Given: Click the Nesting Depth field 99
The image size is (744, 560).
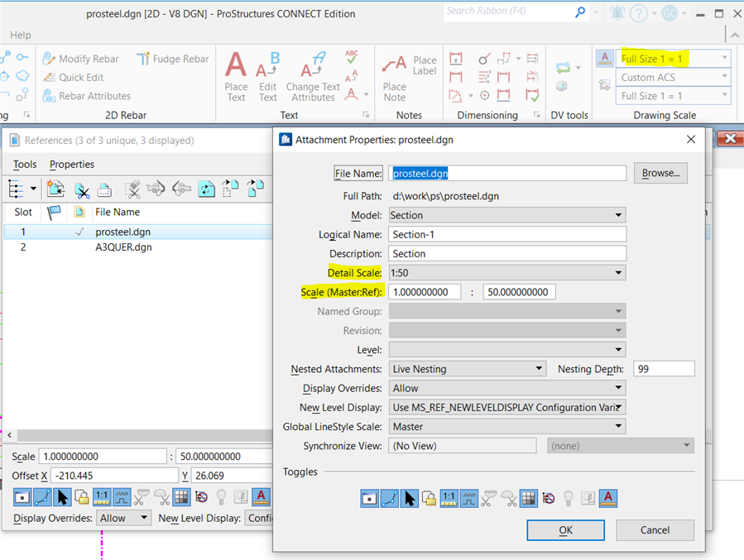Looking at the screenshot, I should pos(664,369).
